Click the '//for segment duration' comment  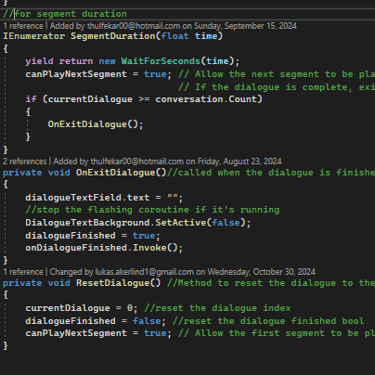point(65,14)
